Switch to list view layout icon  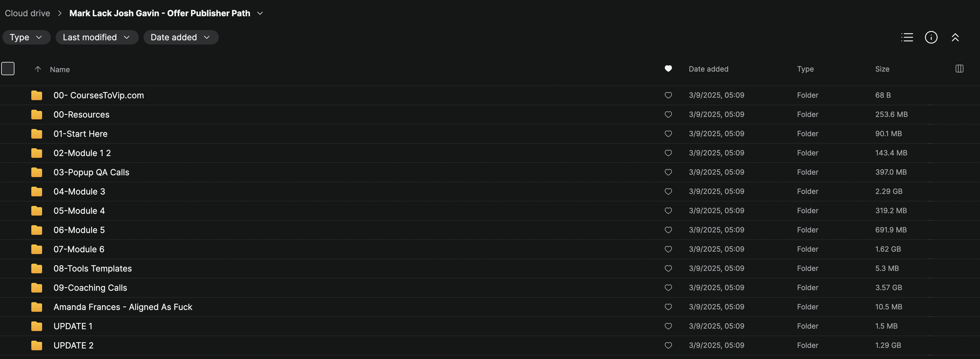(907, 37)
